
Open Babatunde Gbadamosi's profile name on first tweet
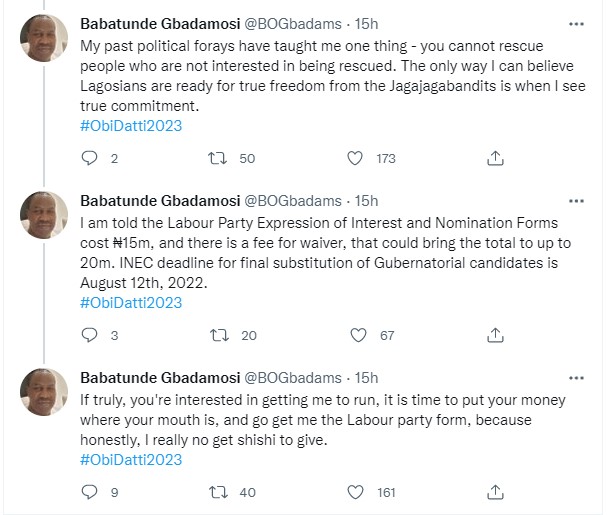pos(158,24)
